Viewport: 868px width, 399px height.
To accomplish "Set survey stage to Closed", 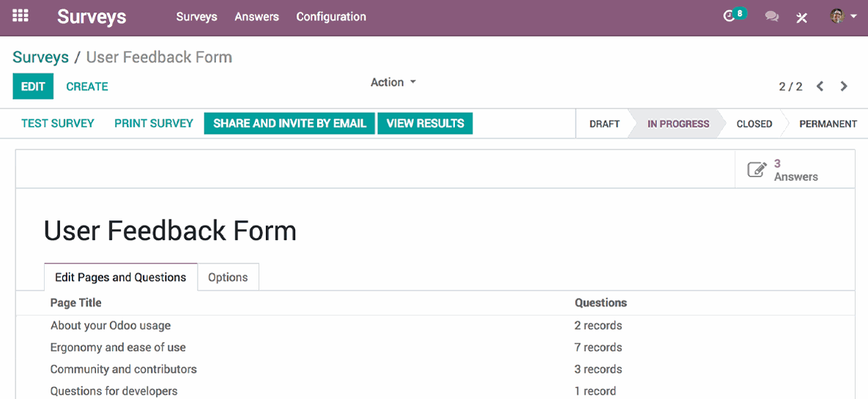I will [754, 124].
